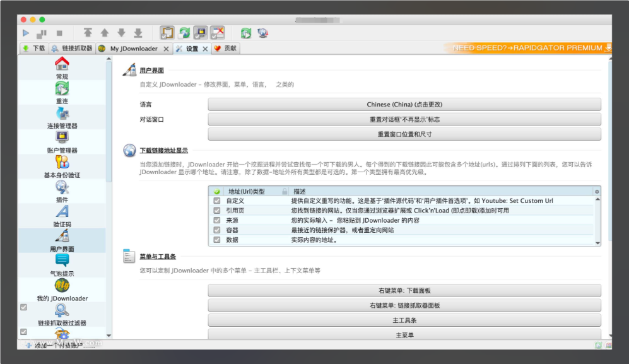This screenshot has width=629, height=364.
Task: Open 账户管理器 in sidebar
Action: 62,142
